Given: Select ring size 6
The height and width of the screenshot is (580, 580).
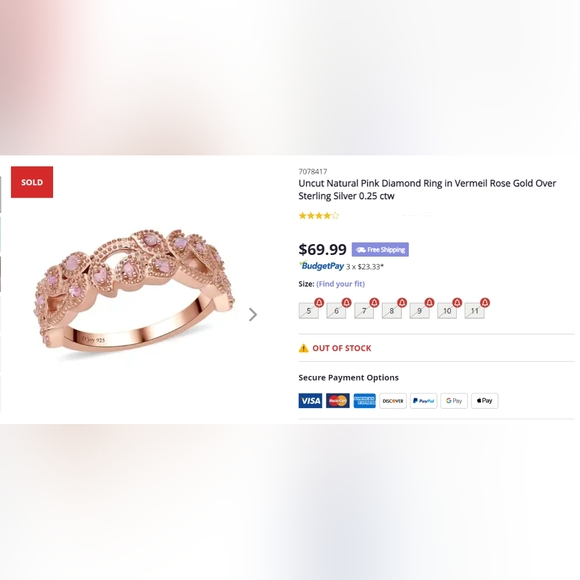Looking at the screenshot, I should pyautogui.click(x=336, y=311).
